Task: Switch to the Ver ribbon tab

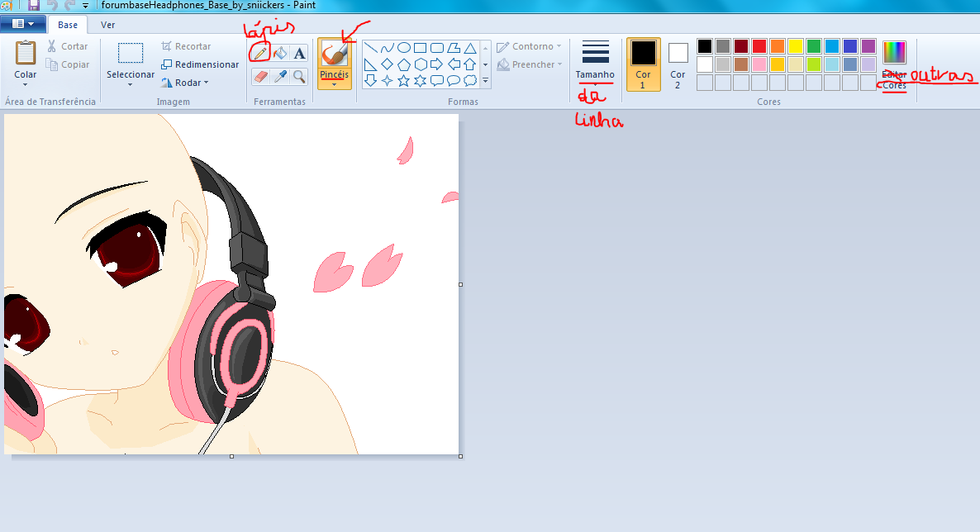Action: [108, 25]
